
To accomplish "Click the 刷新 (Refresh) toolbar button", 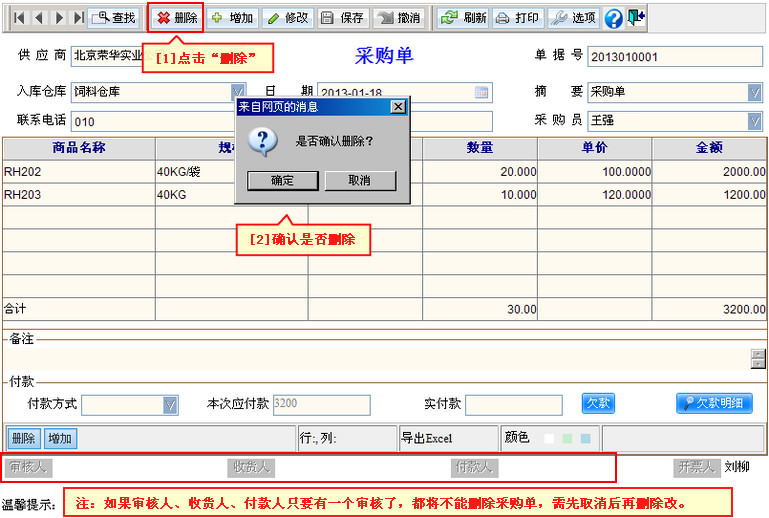I will pos(463,18).
